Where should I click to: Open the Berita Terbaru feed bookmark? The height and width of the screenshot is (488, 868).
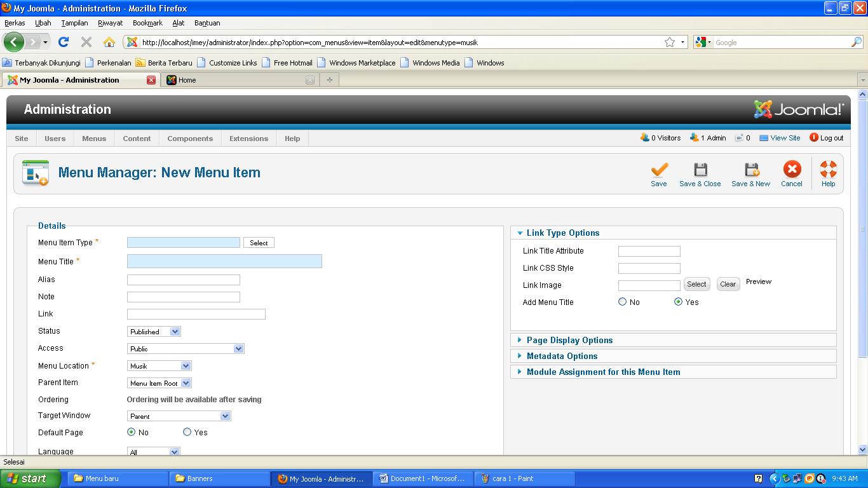pos(163,63)
